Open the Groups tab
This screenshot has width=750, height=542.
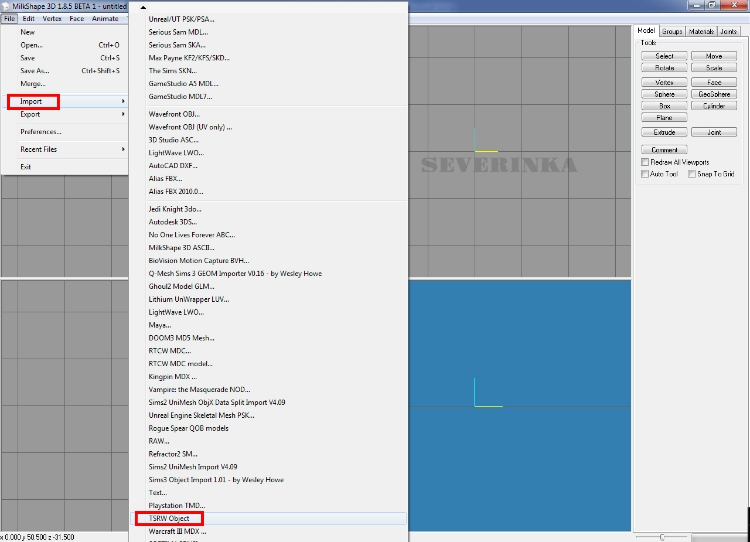[x=672, y=31]
